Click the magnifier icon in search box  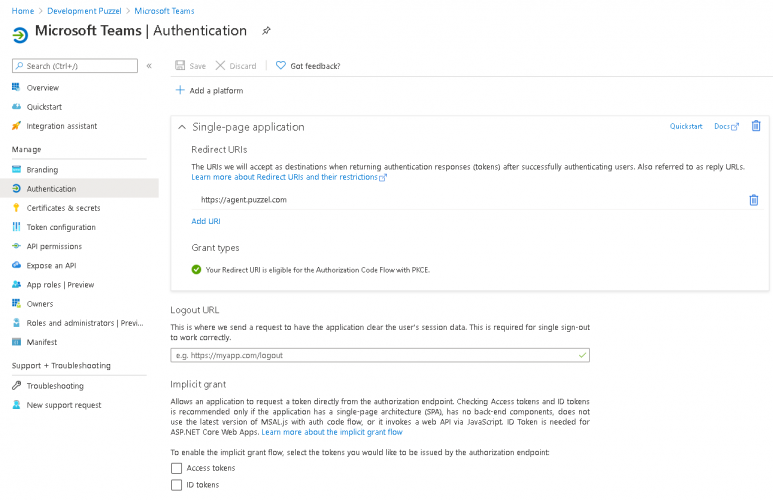[19, 66]
